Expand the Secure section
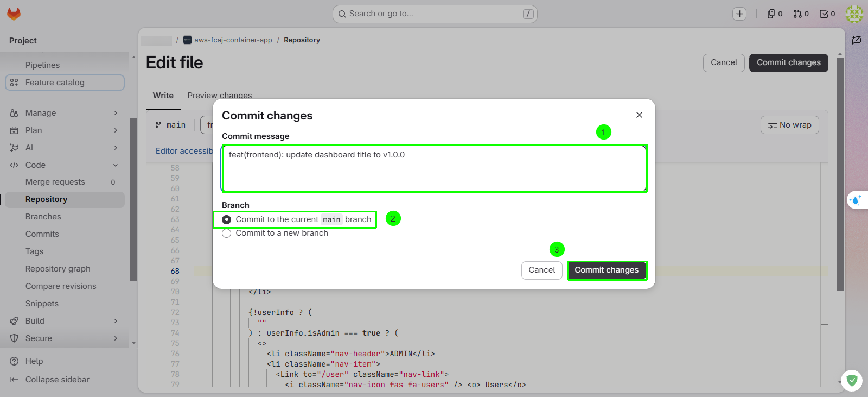This screenshot has height=397, width=868. (116, 338)
